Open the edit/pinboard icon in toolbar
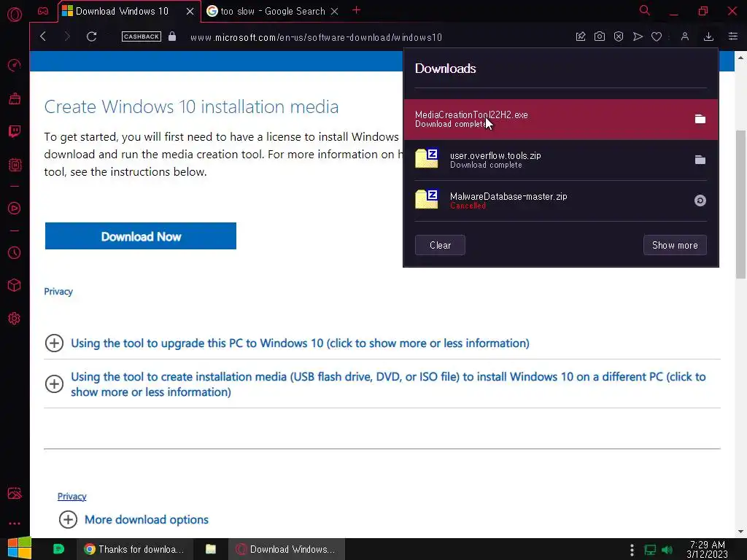This screenshot has height=560, width=747. pyautogui.click(x=580, y=36)
